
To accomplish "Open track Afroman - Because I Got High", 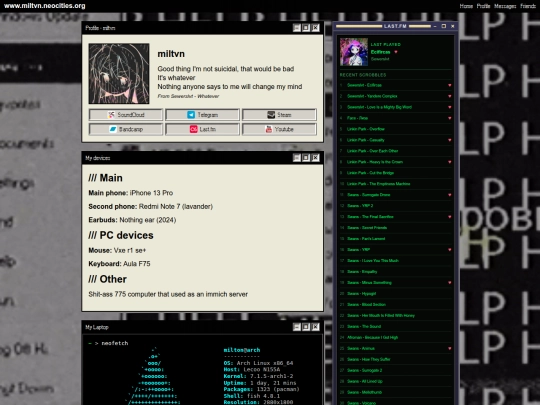I will (372, 338).
